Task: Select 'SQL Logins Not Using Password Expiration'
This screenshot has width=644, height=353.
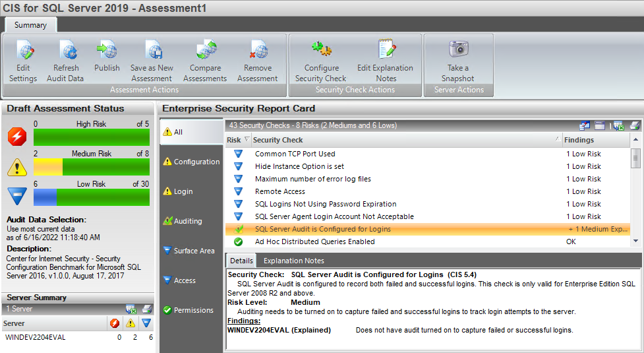Action: (427, 204)
